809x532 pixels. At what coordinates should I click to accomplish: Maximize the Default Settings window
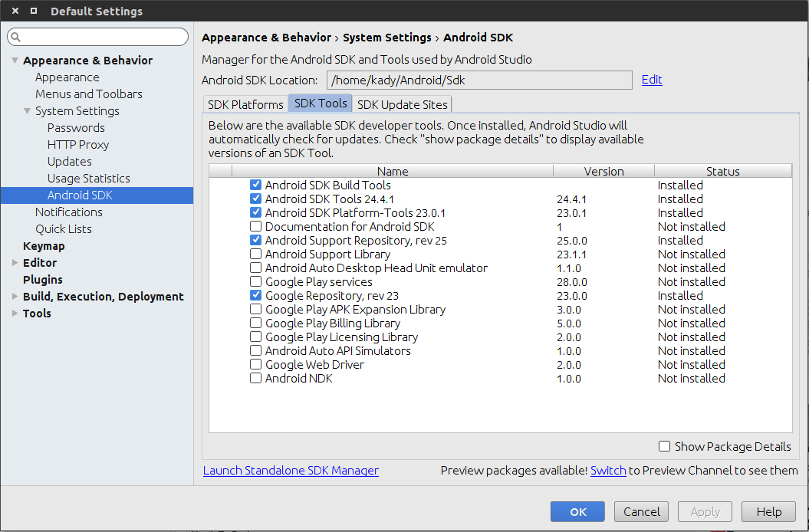coord(34,11)
